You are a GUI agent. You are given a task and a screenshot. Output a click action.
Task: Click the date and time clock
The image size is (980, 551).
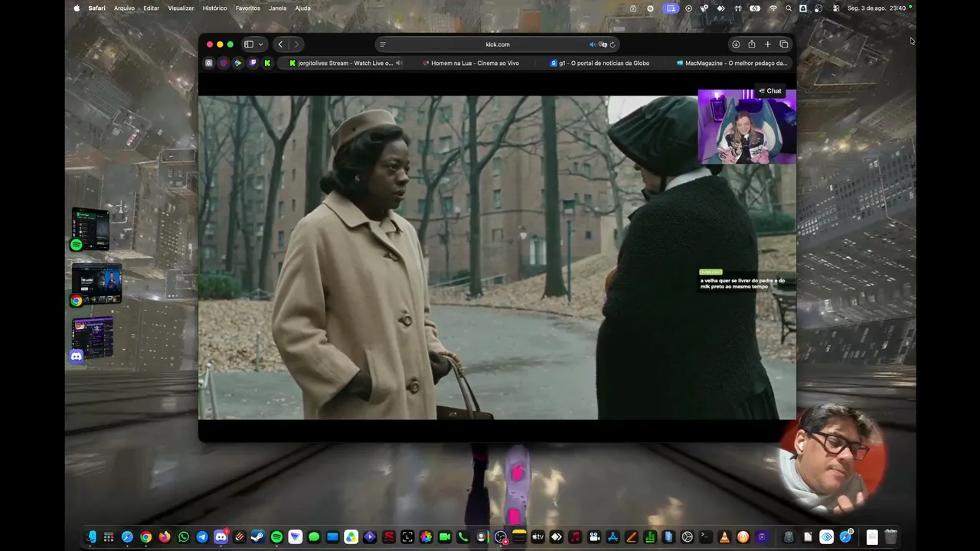(x=877, y=8)
